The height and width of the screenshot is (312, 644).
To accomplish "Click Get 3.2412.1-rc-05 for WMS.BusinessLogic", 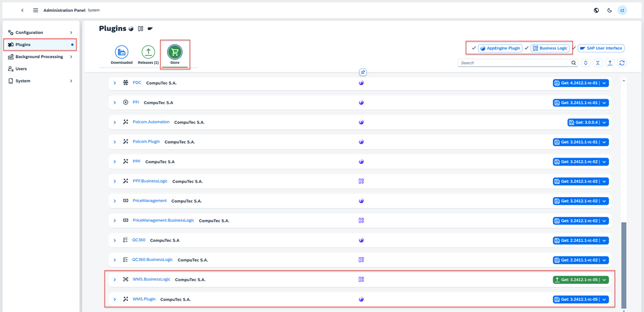I will tap(576, 280).
